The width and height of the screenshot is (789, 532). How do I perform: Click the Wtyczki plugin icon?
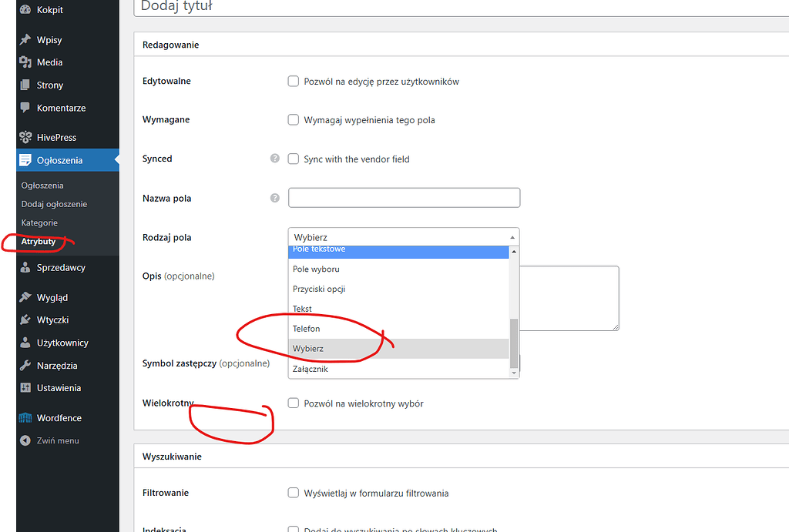click(24, 320)
